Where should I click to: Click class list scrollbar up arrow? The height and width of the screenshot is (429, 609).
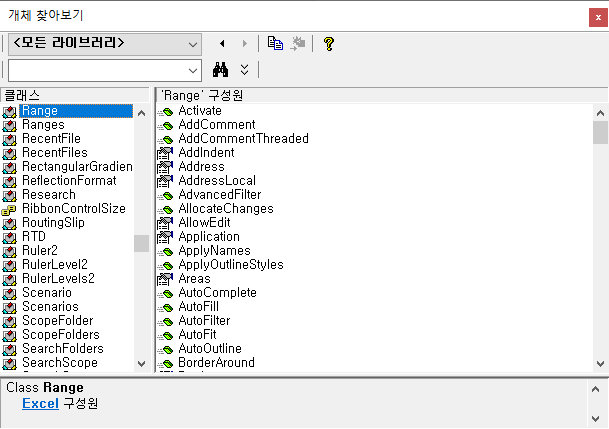(141, 113)
